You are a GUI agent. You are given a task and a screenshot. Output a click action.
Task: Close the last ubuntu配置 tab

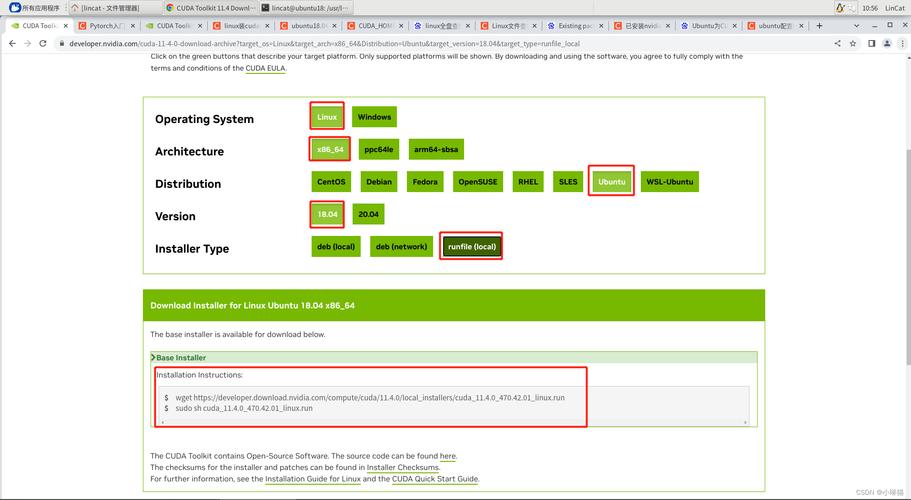pos(802,26)
